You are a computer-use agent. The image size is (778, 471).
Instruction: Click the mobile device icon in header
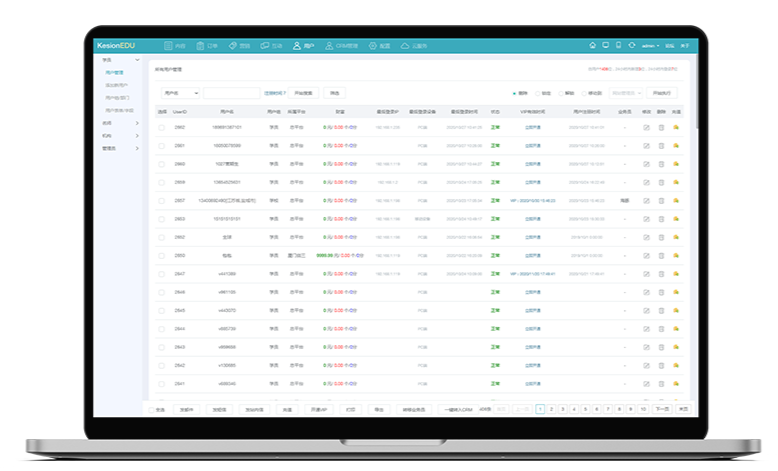[x=618, y=46]
